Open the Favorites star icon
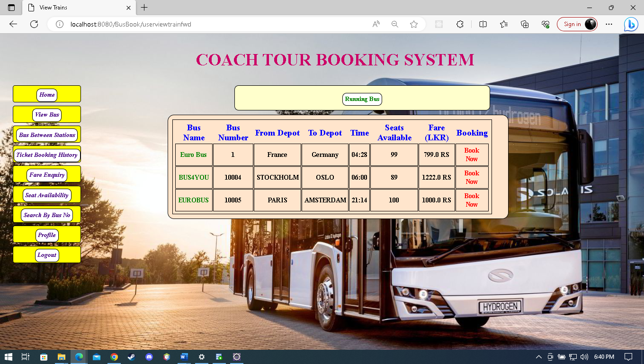644x364 pixels. (503, 24)
